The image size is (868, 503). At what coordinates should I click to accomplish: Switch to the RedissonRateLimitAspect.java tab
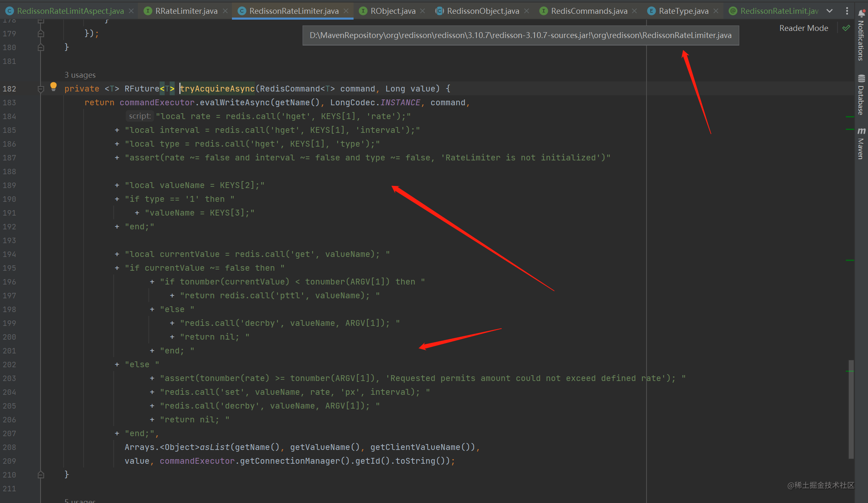point(70,11)
